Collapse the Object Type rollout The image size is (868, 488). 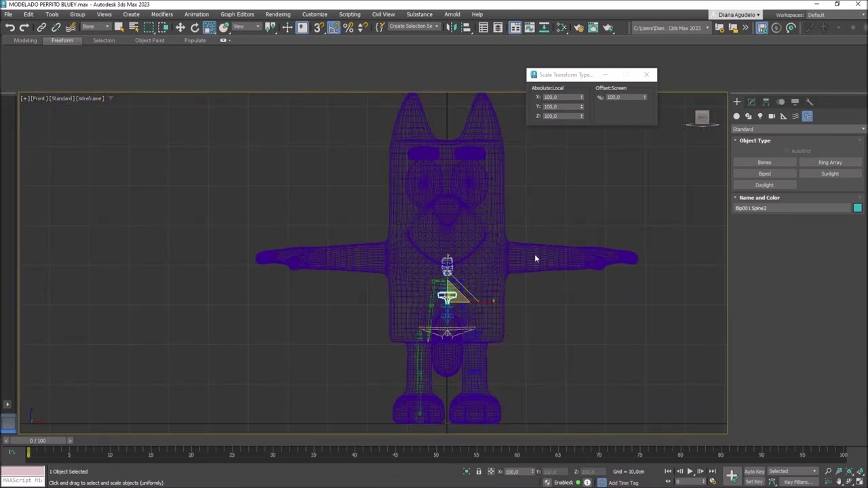click(x=755, y=140)
